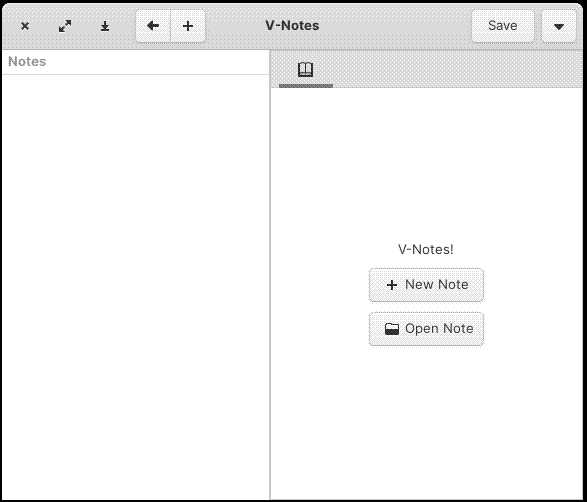Maximize window with the expand arrows icon
The image size is (587, 502).
click(x=65, y=26)
